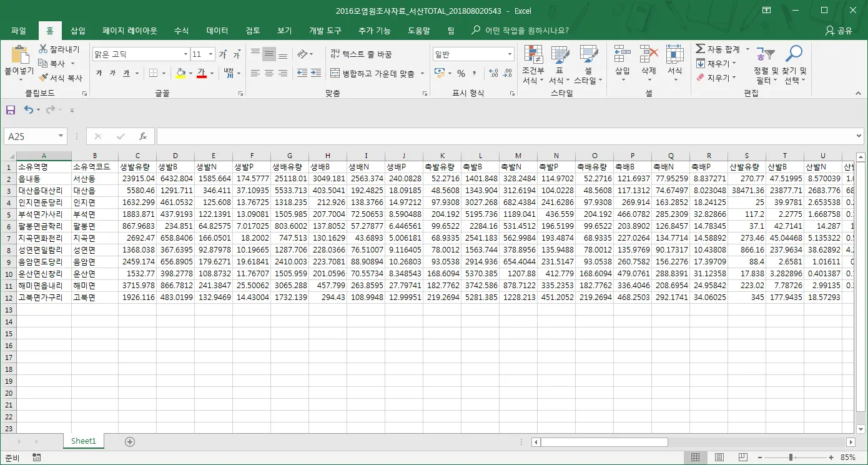Open the font size dropdown

210,54
